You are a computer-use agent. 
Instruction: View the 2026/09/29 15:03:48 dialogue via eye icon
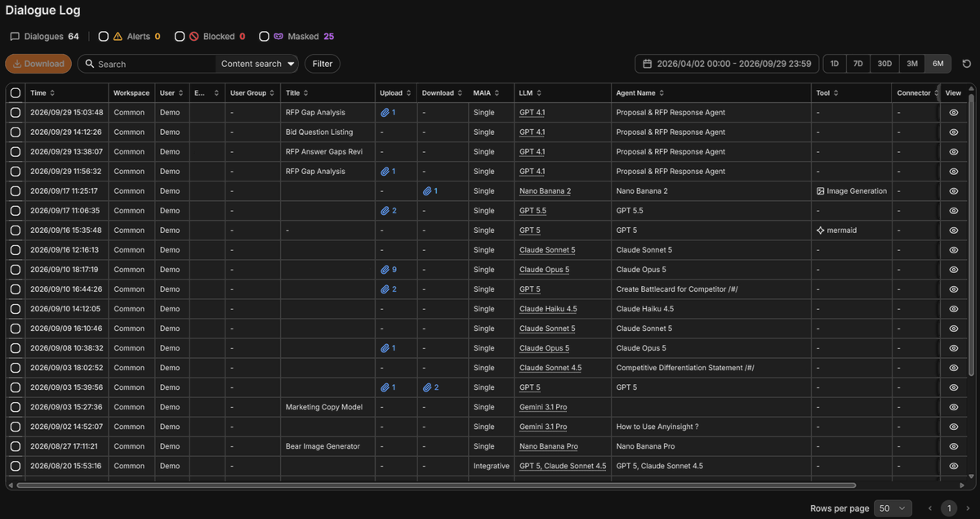pos(953,113)
